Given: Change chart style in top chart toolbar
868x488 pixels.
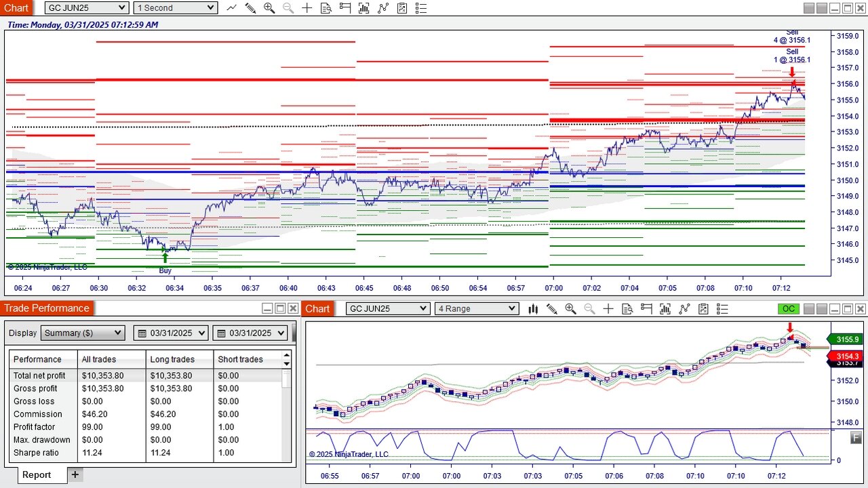Looking at the screenshot, I should [x=232, y=8].
